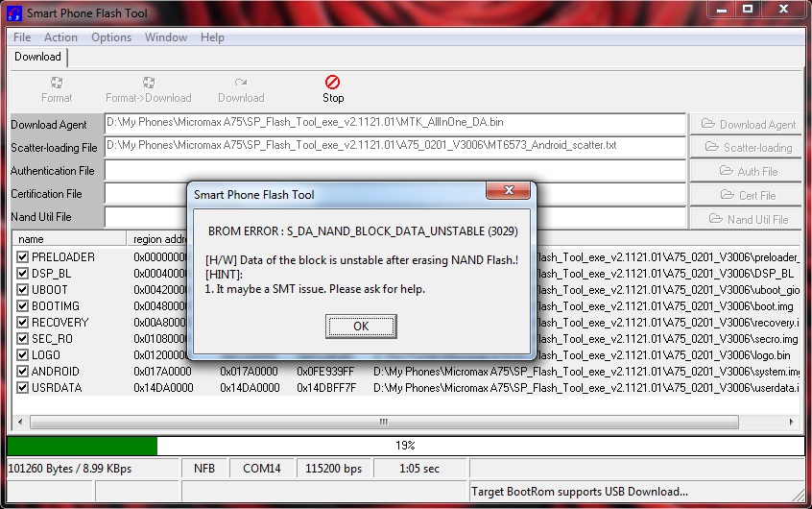
Task: Click the Format->Download toolbar icon
Action: (x=148, y=84)
